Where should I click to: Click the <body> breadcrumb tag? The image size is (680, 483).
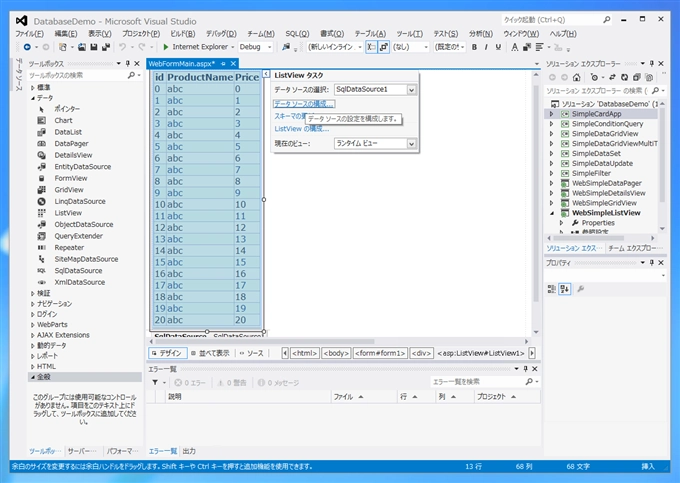pyautogui.click(x=336, y=353)
